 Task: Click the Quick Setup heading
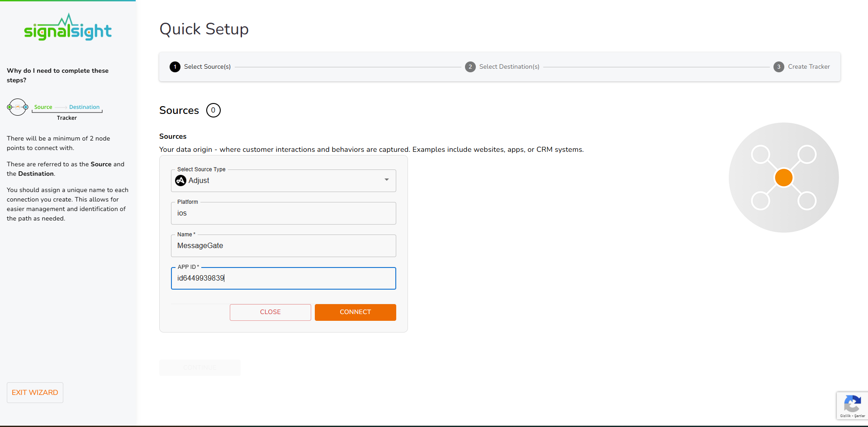pyautogui.click(x=204, y=29)
